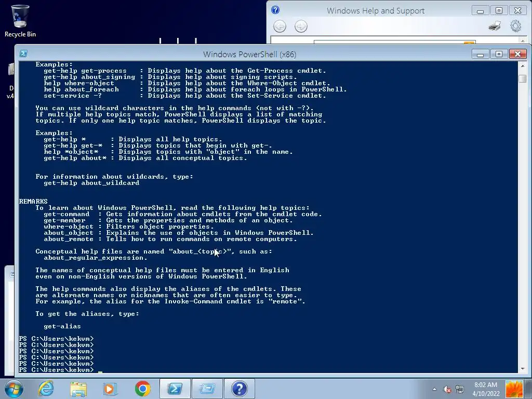Switch to the Help and Support taskbar button
This screenshot has height=399, width=532.
[x=239, y=389]
